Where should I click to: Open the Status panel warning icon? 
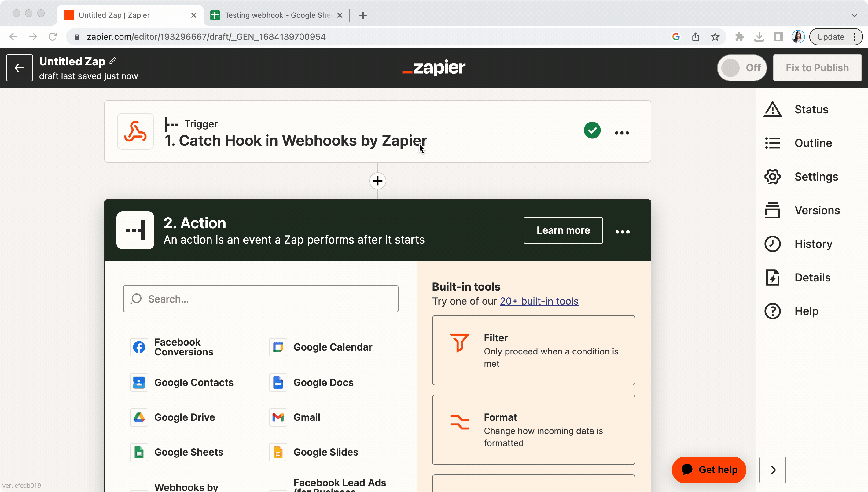[x=772, y=109]
